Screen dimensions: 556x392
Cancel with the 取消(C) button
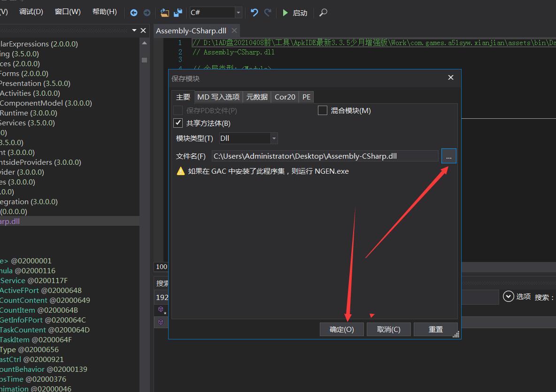pos(389,329)
